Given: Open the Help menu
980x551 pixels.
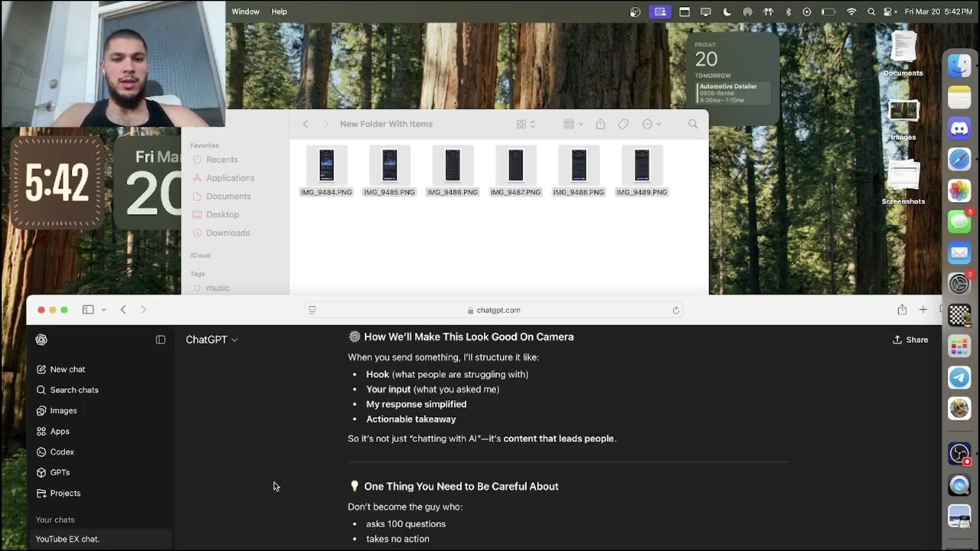Looking at the screenshot, I should tap(279, 11).
